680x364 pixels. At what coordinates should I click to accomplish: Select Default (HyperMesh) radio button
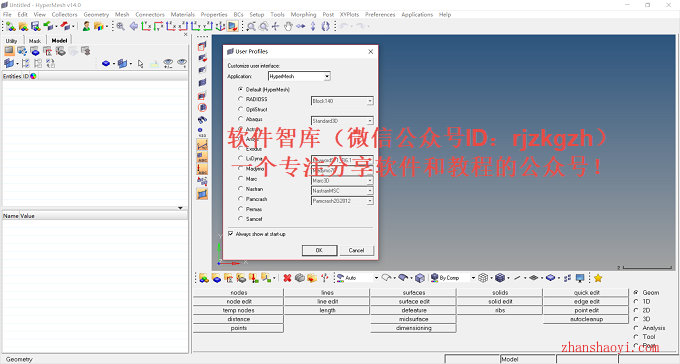(x=240, y=89)
